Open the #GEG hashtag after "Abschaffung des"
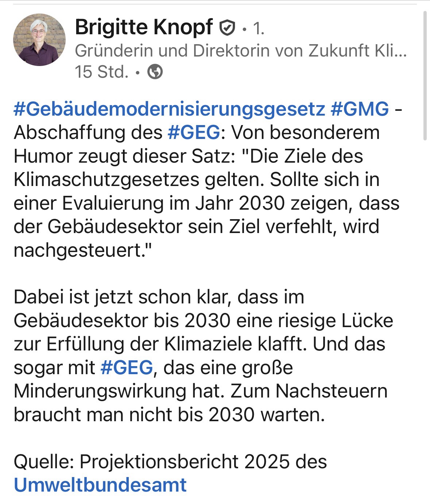 click(194, 132)
